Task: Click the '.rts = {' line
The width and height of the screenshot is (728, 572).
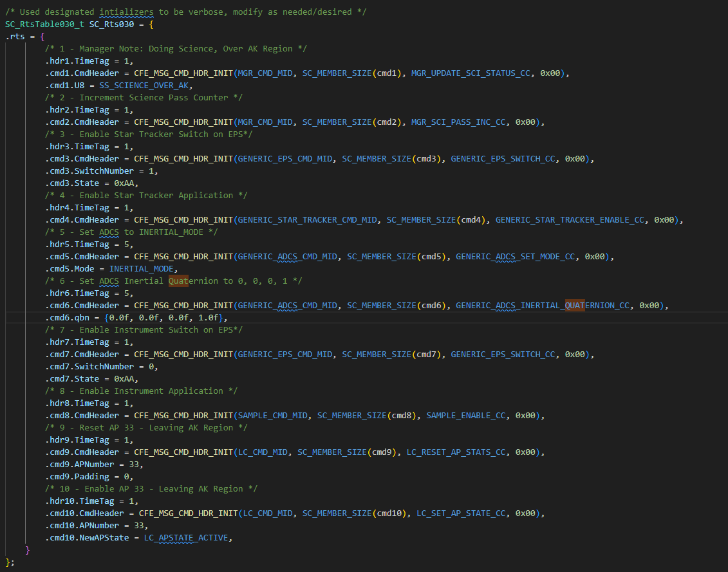Action: click(x=24, y=37)
